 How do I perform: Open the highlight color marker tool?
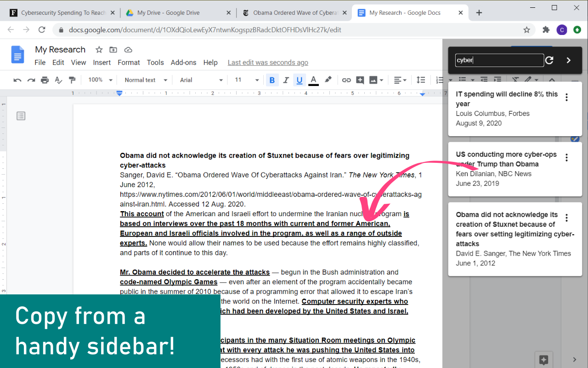coord(328,80)
